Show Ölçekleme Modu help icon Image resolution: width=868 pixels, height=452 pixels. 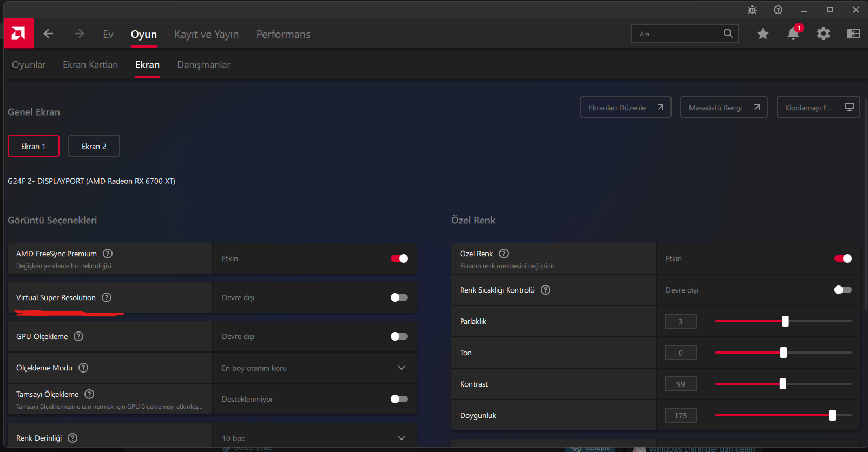[x=83, y=368]
